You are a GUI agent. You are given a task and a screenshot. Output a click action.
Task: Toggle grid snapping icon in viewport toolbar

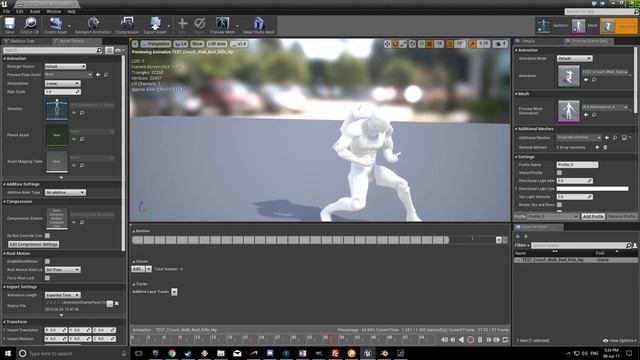pos(430,44)
